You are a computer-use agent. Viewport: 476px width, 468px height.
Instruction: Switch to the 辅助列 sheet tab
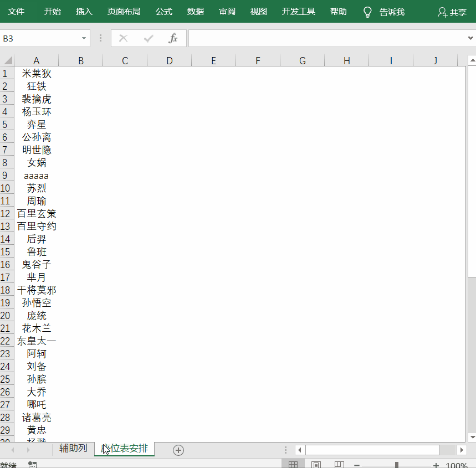tap(73, 448)
